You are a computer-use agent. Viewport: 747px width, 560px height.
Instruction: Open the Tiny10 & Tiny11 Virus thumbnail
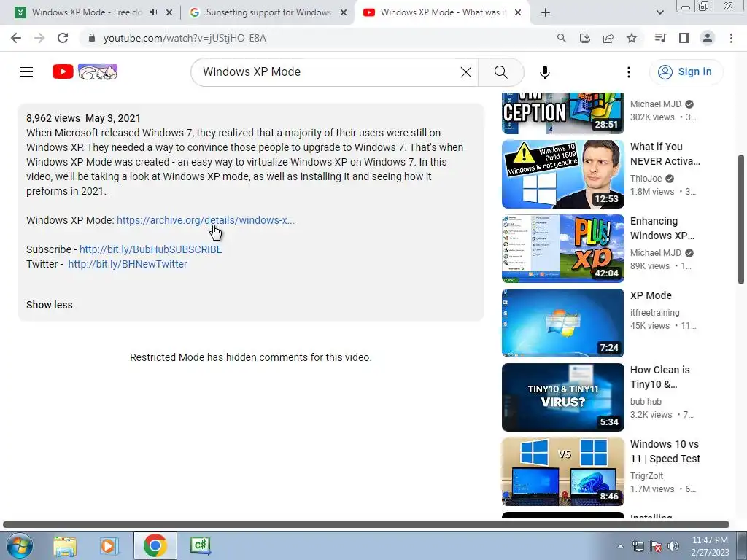tap(562, 397)
